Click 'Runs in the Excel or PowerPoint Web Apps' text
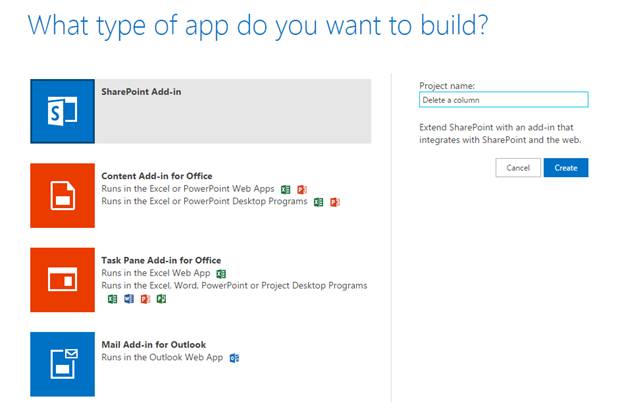 (188, 189)
